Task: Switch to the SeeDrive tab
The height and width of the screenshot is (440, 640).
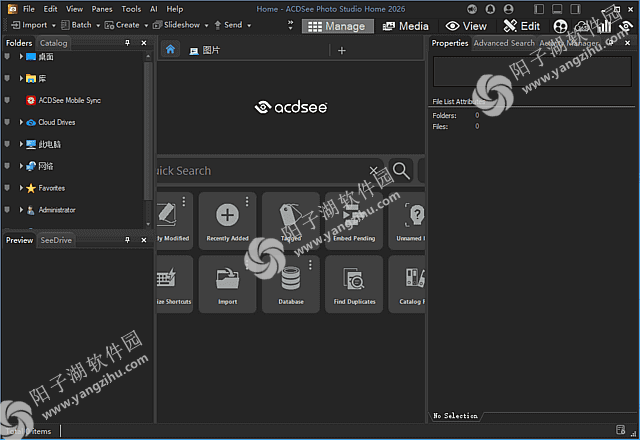Action: [x=56, y=240]
